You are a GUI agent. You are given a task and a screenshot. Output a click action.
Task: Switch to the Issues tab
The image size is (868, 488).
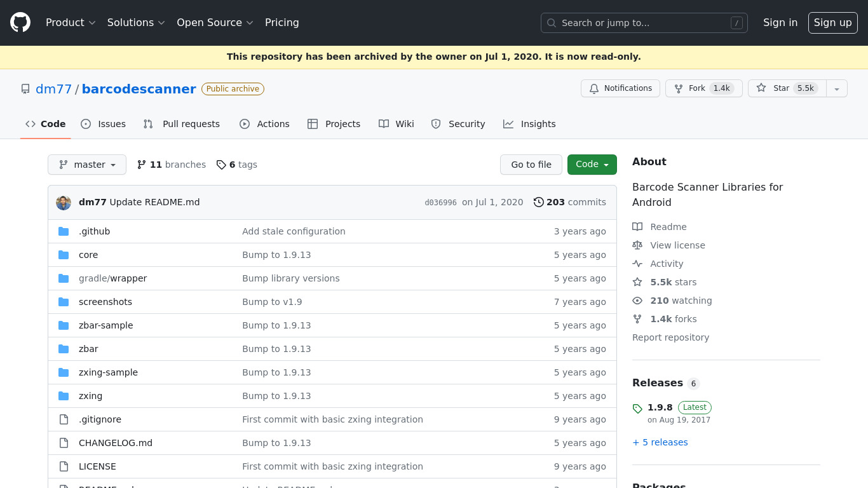pyautogui.click(x=104, y=124)
